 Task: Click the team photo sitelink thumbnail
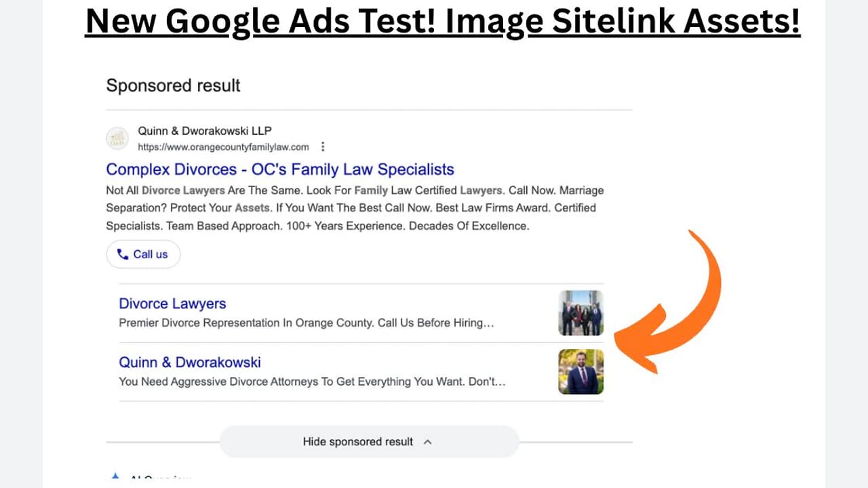(x=580, y=313)
